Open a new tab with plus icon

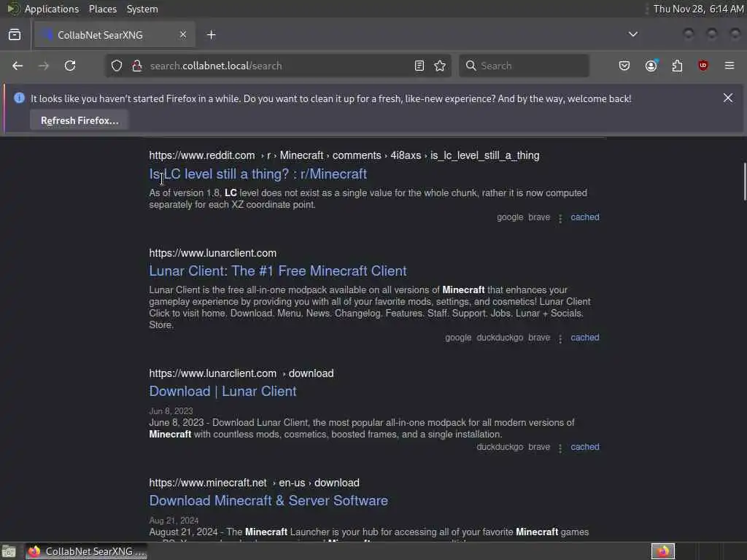[212, 35]
